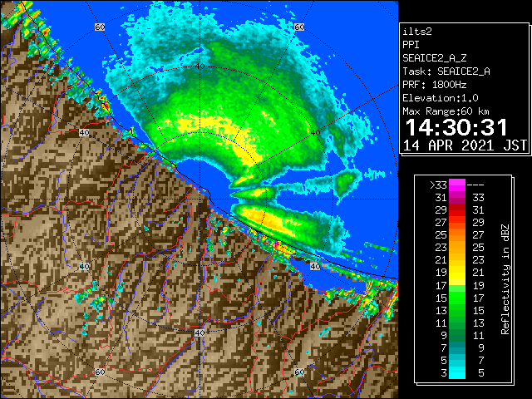Click the 'Reflectivity in dBZ' legend title
Image resolution: width=532 pixels, height=399 pixels.
click(x=505, y=279)
